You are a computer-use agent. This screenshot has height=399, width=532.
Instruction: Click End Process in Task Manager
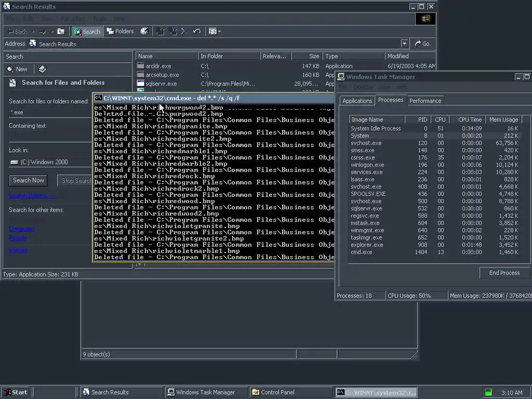pos(504,273)
